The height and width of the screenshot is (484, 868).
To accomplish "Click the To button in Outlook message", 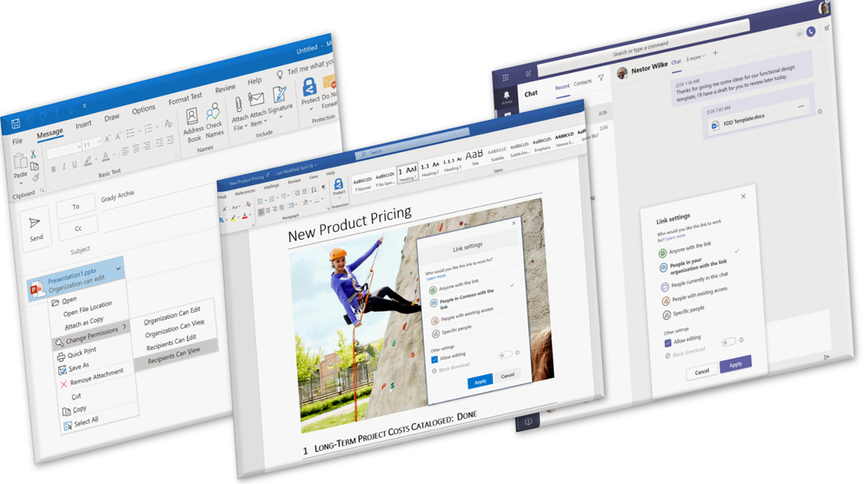I will [x=76, y=207].
